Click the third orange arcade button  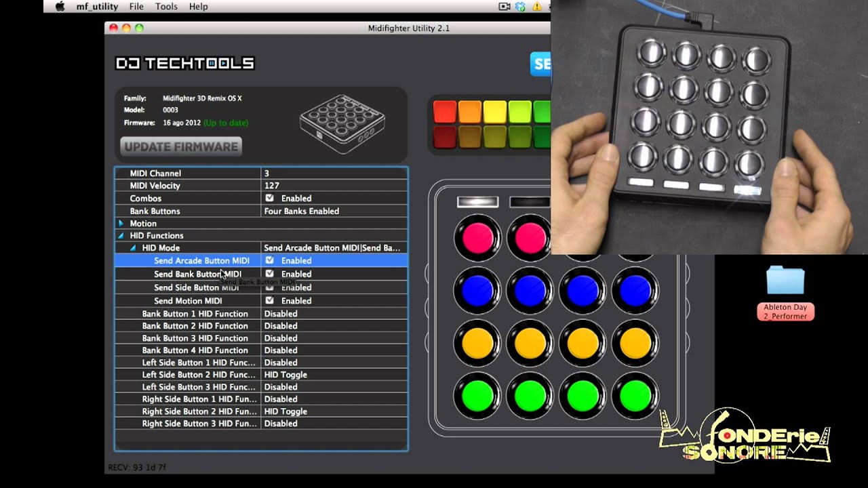(583, 344)
